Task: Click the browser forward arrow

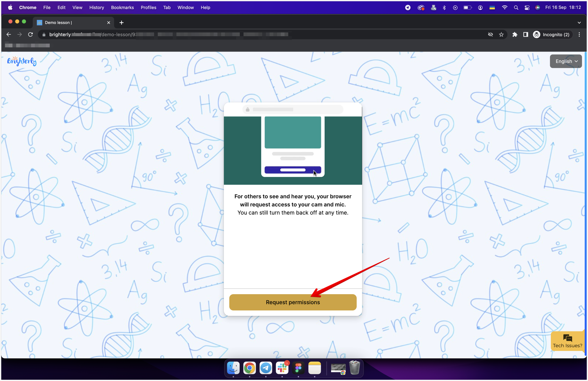Action: 19,35
